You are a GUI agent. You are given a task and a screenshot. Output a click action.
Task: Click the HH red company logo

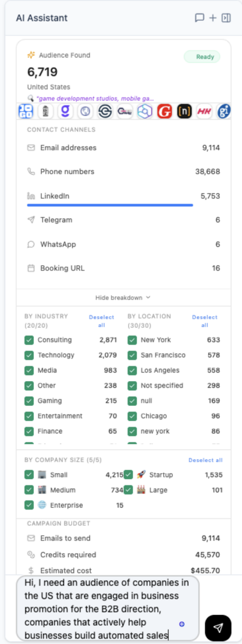pyautogui.click(x=204, y=111)
